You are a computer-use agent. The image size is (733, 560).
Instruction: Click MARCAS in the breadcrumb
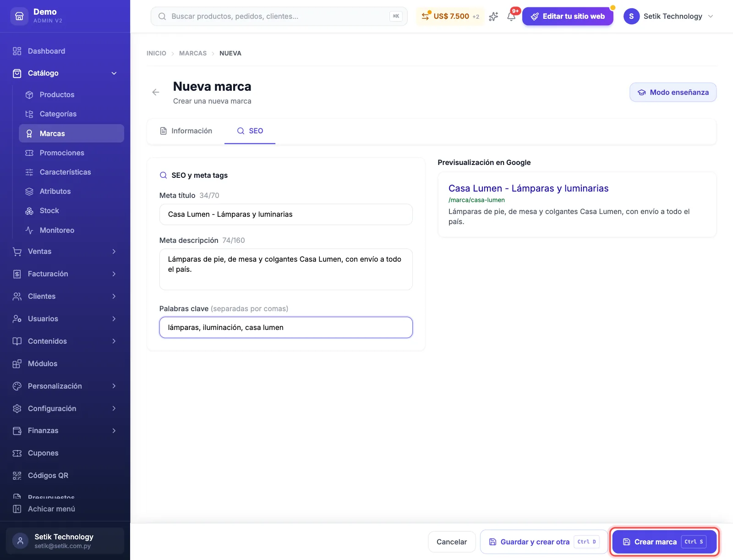tap(193, 53)
